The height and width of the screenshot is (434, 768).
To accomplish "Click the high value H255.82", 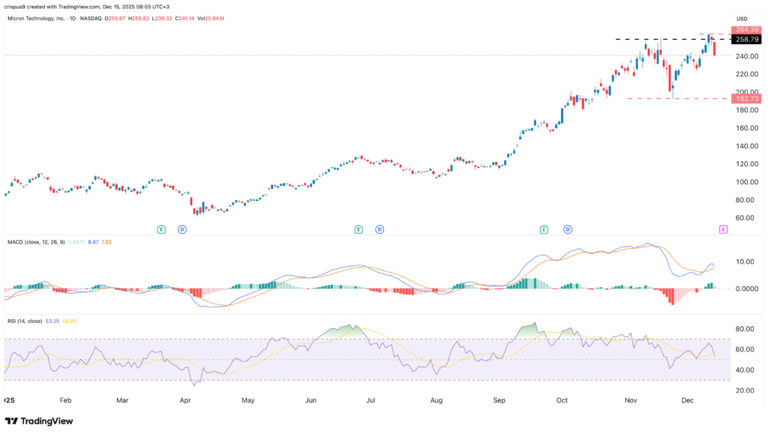I will click(138, 19).
